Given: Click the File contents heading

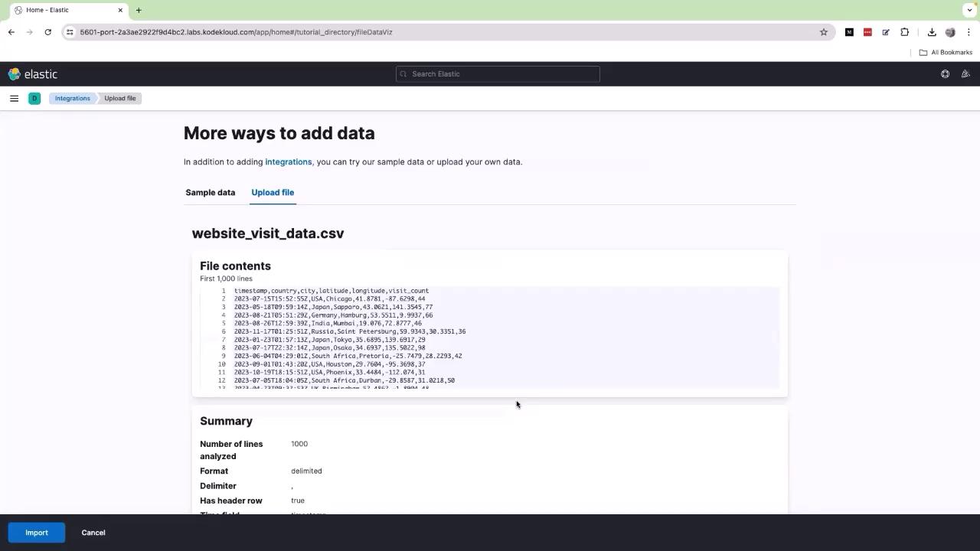Looking at the screenshot, I should coord(235,266).
